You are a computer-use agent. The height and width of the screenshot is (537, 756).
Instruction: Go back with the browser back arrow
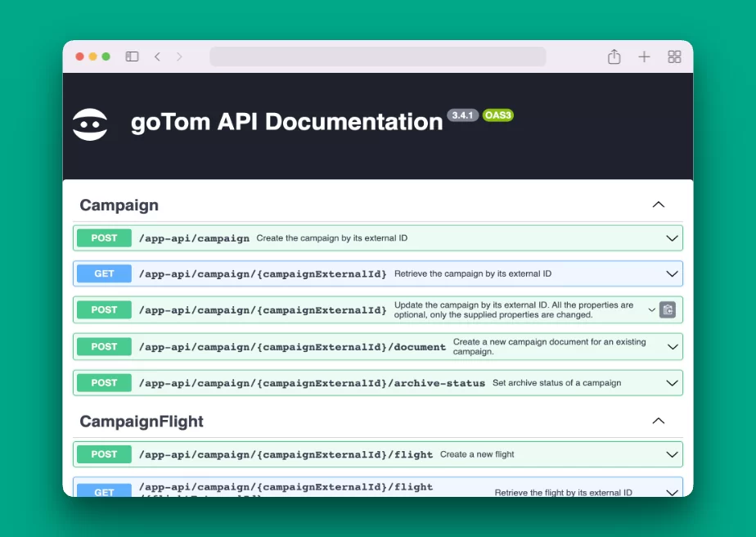click(x=157, y=56)
